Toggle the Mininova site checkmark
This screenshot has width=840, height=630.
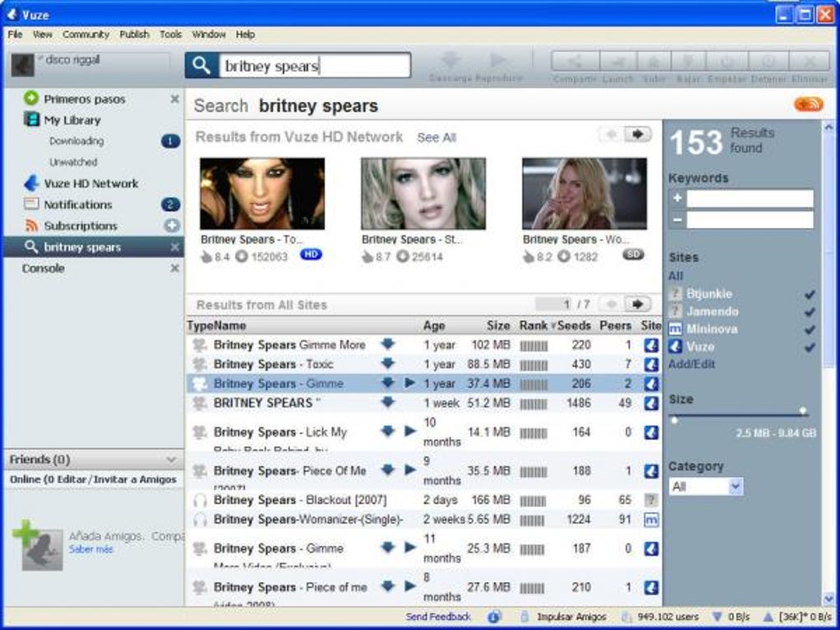(810, 329)
